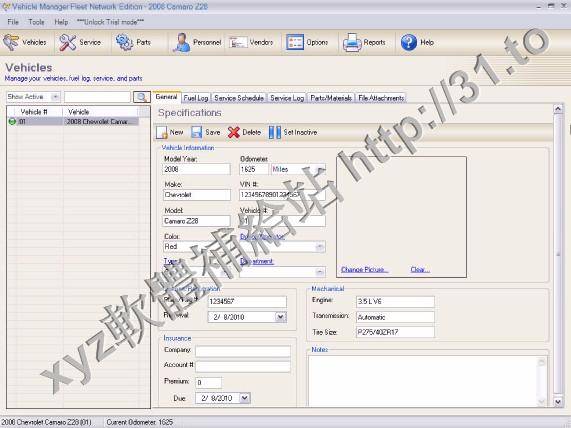571x428 pixels.
Task: Click Unlock Trial mode menu item
Action: [110, 22]
